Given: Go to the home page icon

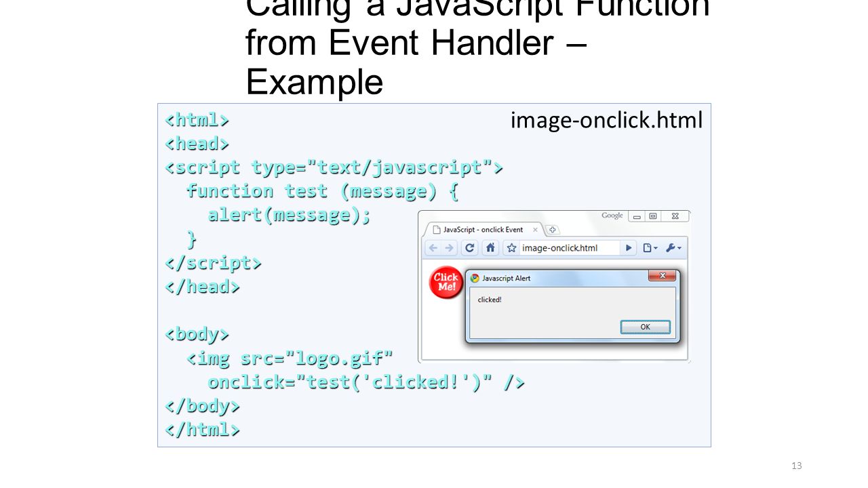Looking at the screenshot, I should click(x=491, y=248).
